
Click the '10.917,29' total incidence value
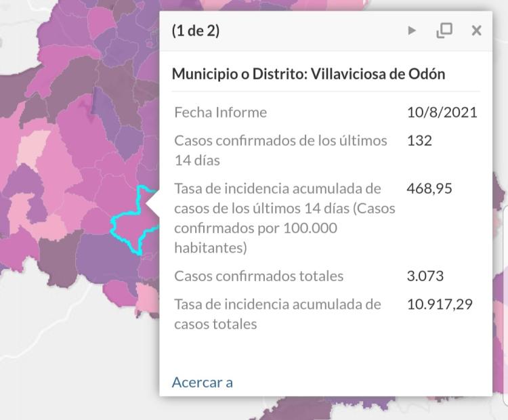[440, 304]
